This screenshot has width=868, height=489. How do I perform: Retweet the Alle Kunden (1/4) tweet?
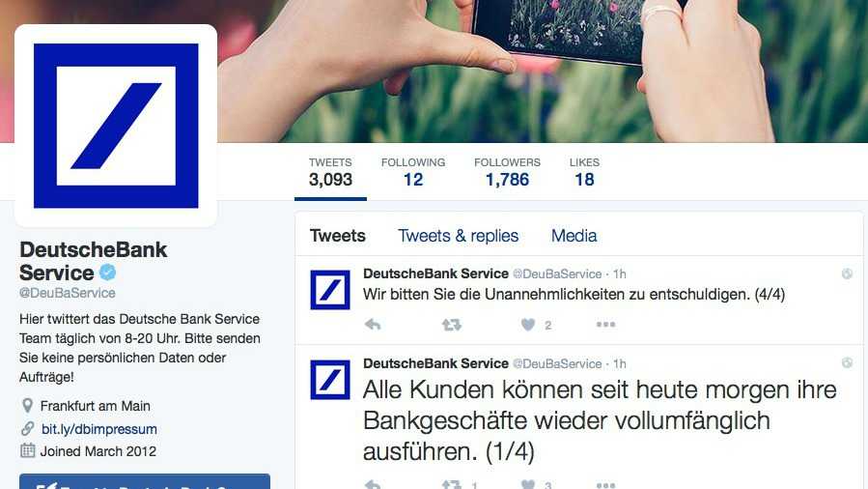[x=452, y=484]
